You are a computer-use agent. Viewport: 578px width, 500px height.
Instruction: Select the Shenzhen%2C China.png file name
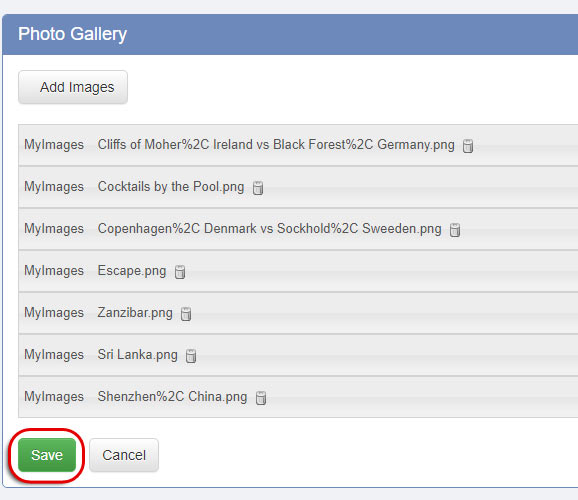173,397
